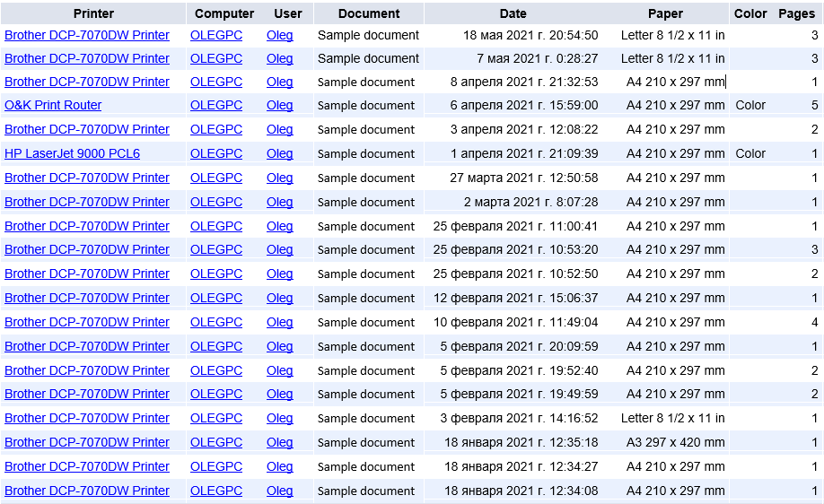
Task: Select Color value in O&K Print Router row
Action: pyautogui.click(x=750, y=105)
